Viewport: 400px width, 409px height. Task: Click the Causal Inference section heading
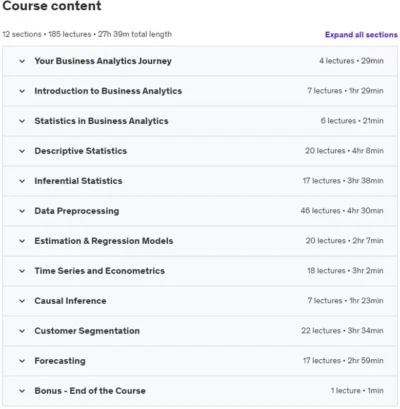(70, 301)
